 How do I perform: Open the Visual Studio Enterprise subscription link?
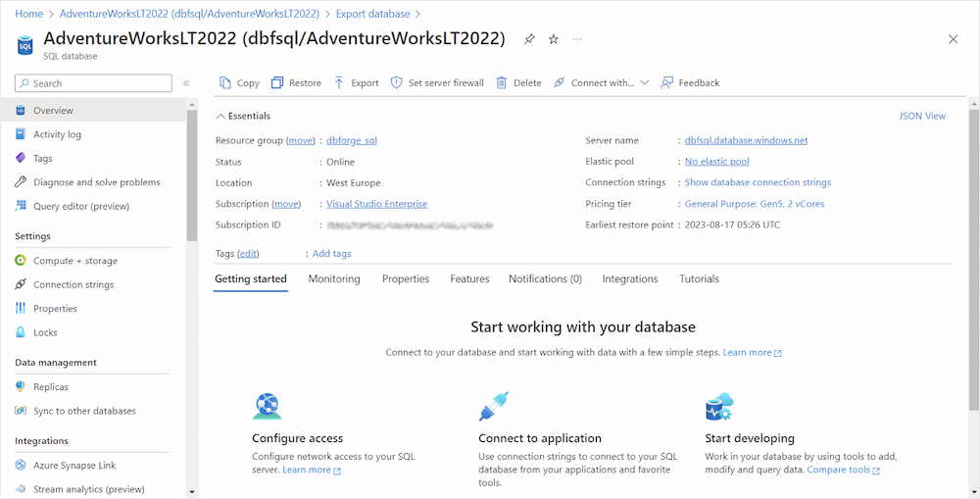377,204
